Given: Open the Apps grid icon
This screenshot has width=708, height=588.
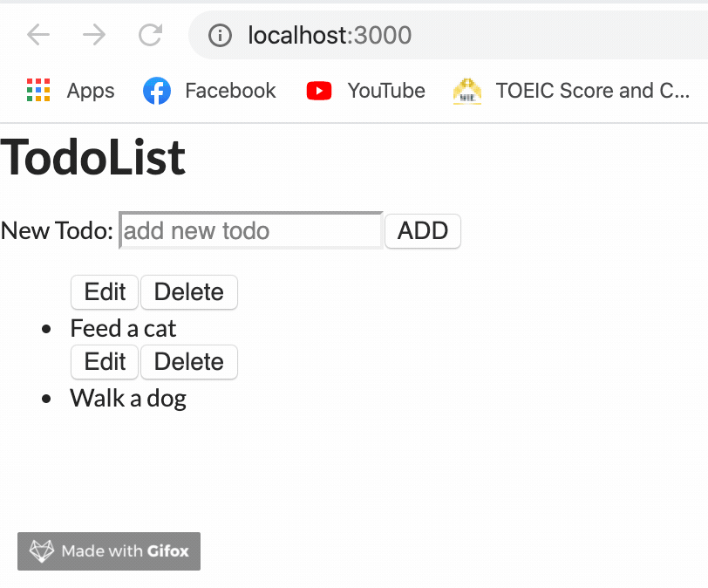Looking at the screenshot, I should click(x=37, y=90).
